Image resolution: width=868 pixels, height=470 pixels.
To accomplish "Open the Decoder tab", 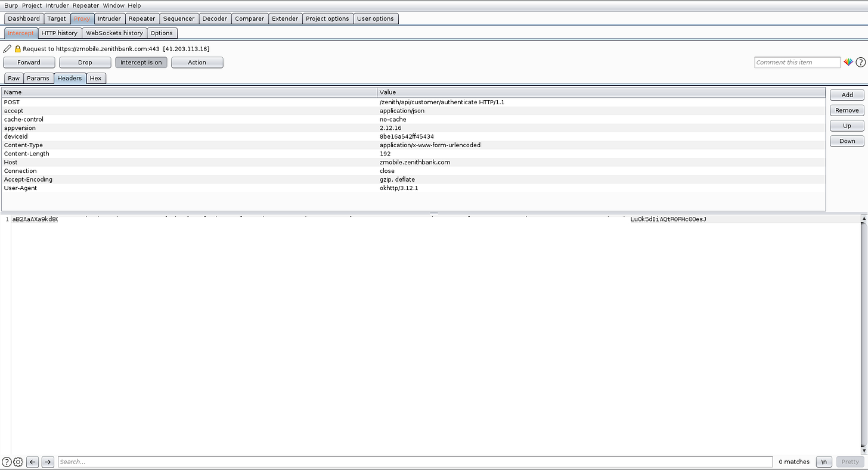I will pos(215,18).
